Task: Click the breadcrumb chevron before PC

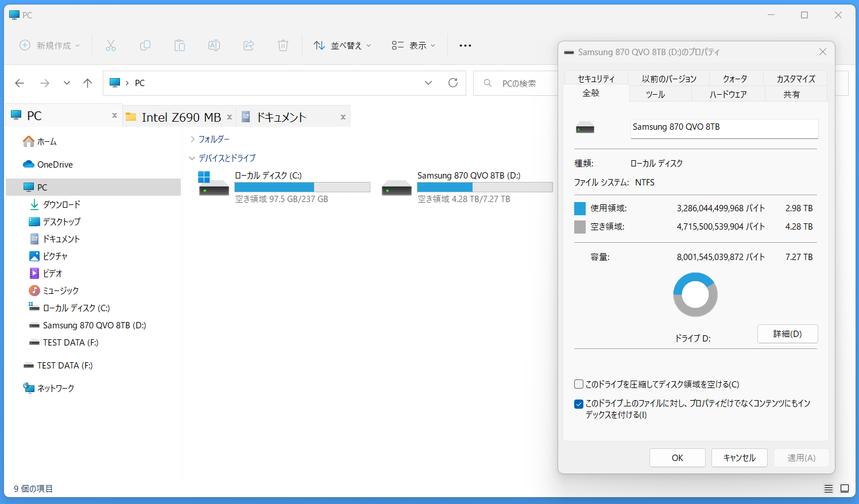Action: tap(127, 83)
